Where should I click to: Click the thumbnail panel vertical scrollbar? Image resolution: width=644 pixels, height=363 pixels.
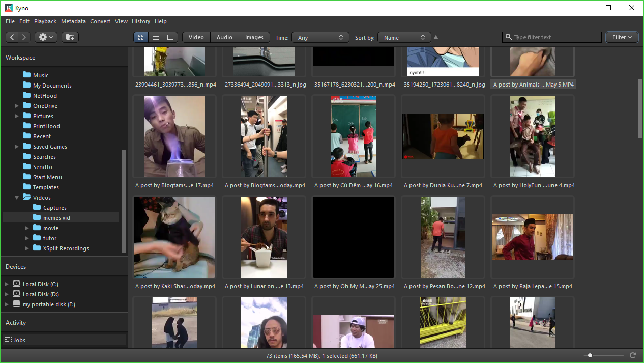640,108
